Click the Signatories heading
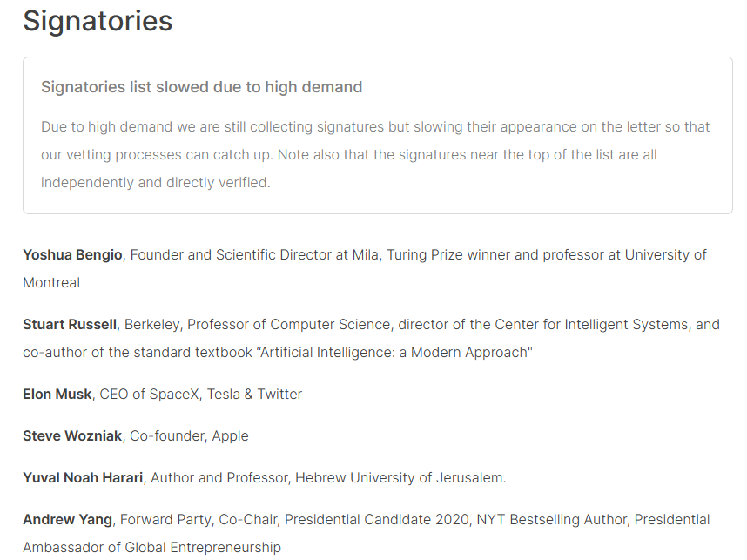The image size is (747, 560). (98, 21)
